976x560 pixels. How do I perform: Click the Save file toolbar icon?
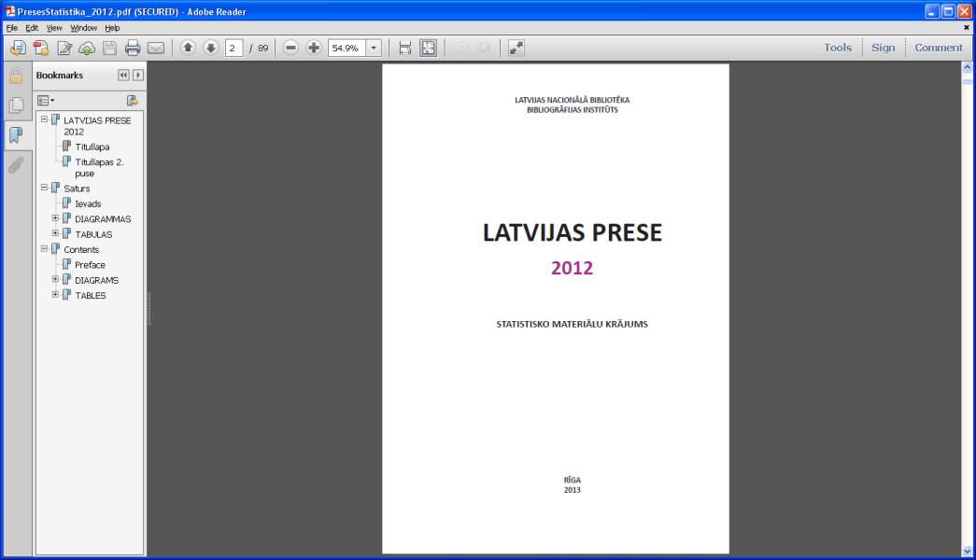tap(109, 48)
